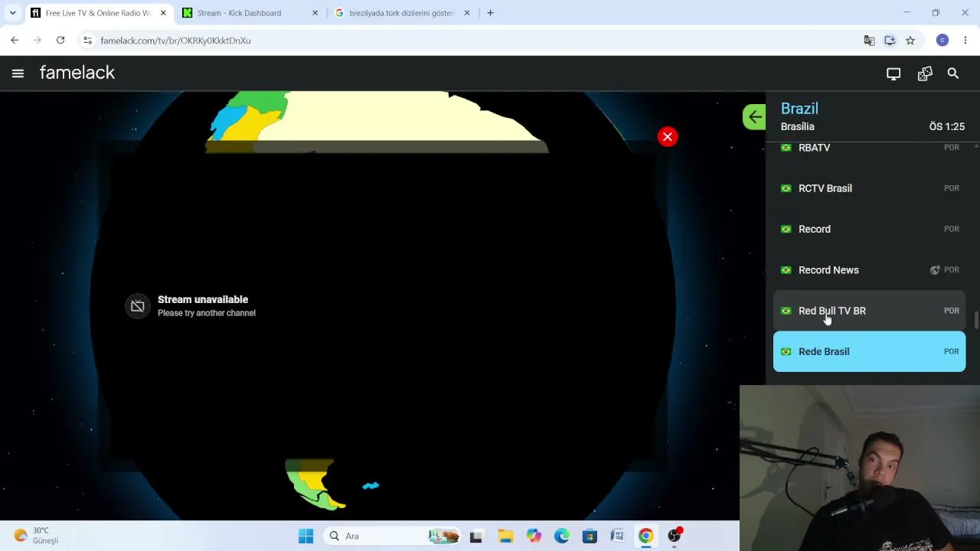Open OBS Studio from the taskbar
Screen dimensions: 980x551
(675, 536)
